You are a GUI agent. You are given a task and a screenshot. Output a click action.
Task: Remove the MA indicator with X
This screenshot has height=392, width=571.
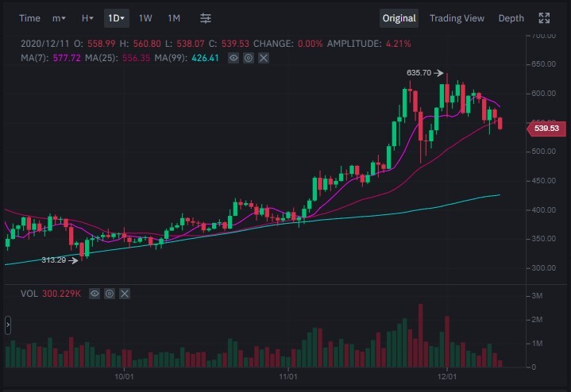tap(264, 58)
